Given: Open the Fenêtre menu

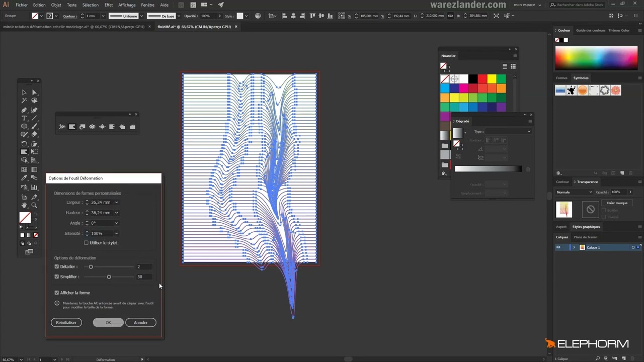Looking at the screenshot, I should pos(148,5).
